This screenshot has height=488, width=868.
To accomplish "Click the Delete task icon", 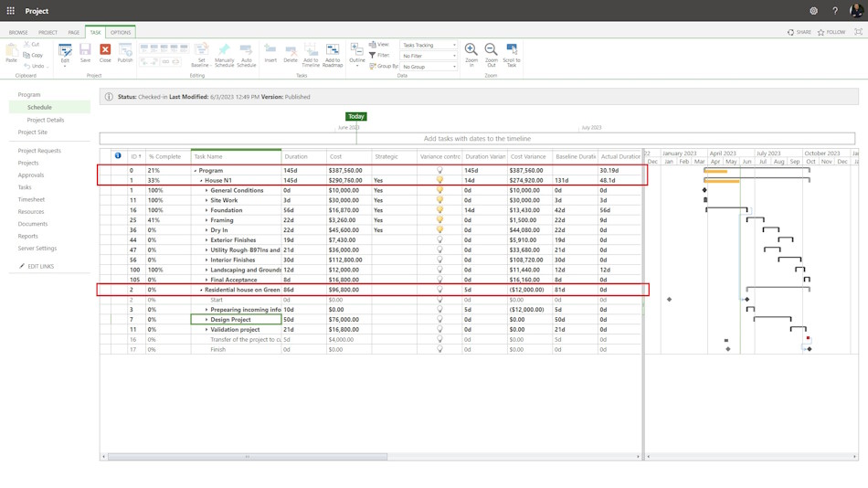I will pos(291,53).
